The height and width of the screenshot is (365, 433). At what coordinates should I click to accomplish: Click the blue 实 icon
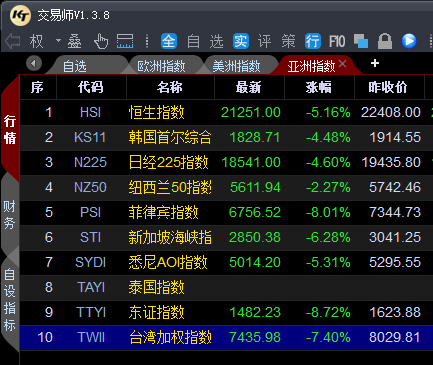pos(241,41)
